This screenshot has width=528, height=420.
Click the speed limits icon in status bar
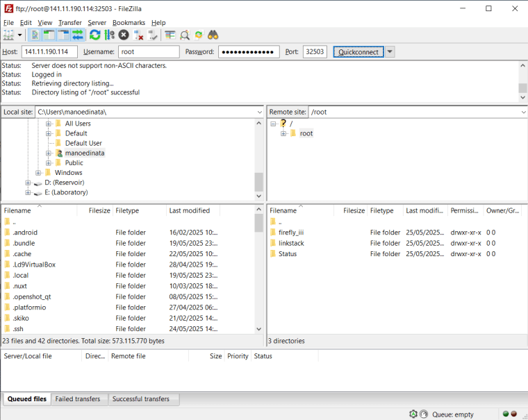[424, 414]
